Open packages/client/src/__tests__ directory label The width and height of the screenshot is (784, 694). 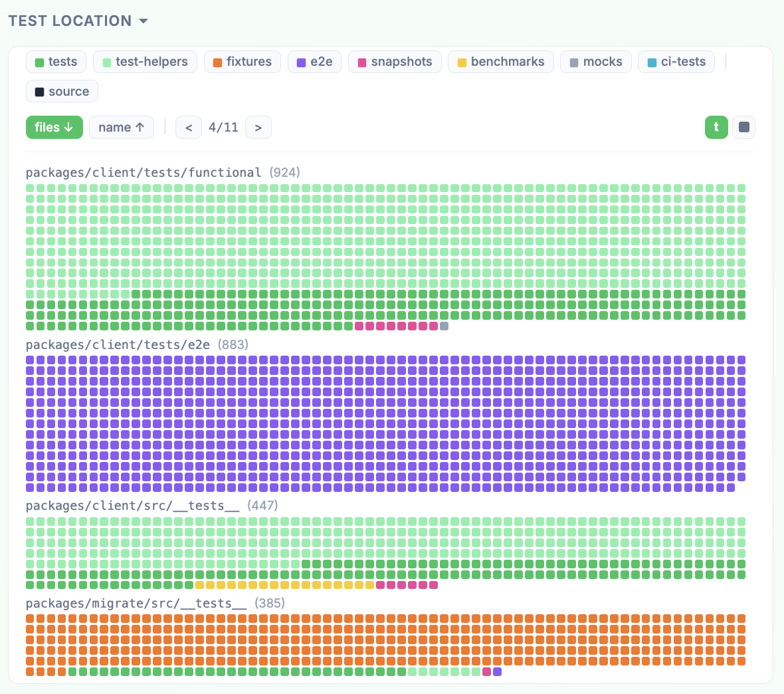132,506
